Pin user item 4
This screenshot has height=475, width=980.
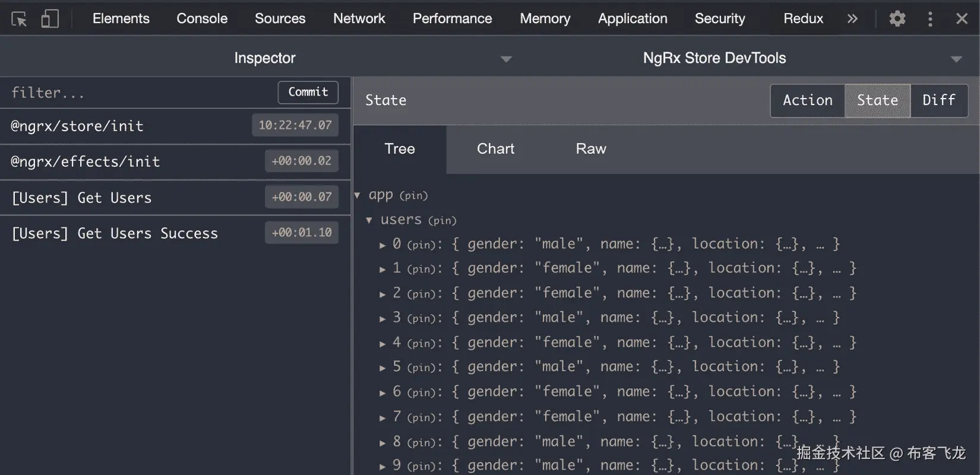(x=422, y=343)
